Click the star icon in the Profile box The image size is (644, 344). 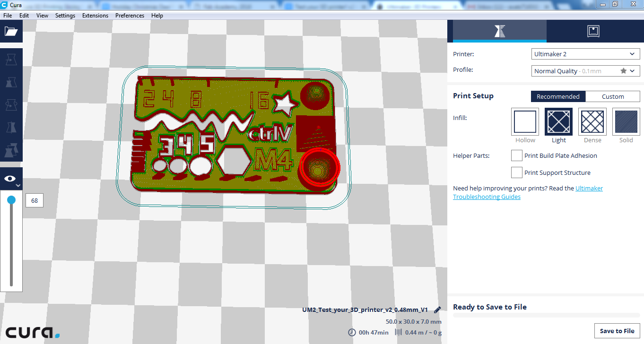623,71
